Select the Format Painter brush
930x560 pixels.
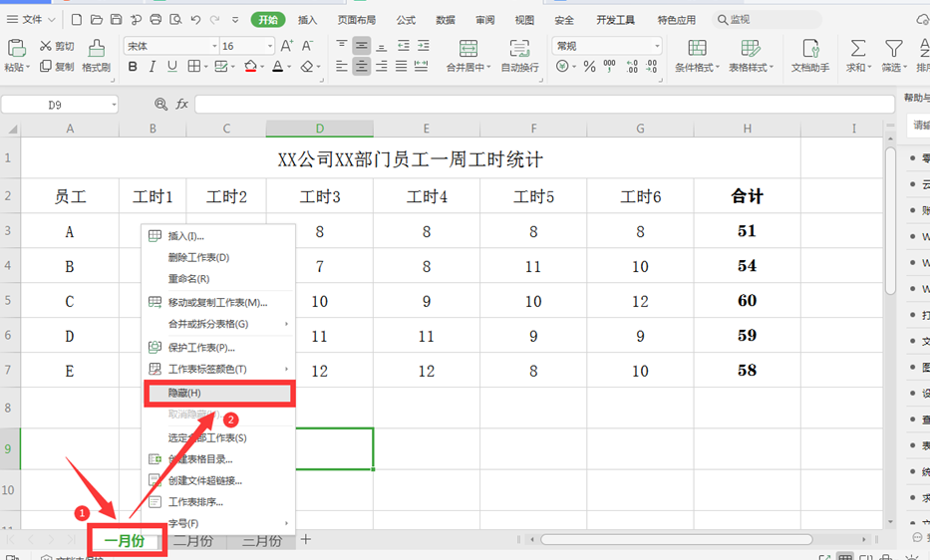tap(96, 48)
